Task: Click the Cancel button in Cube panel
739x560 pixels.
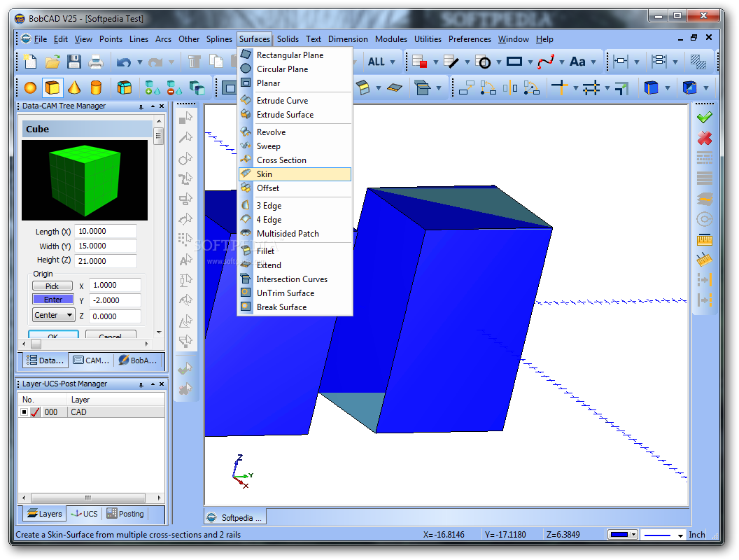Action: click(x=111, y=335)
